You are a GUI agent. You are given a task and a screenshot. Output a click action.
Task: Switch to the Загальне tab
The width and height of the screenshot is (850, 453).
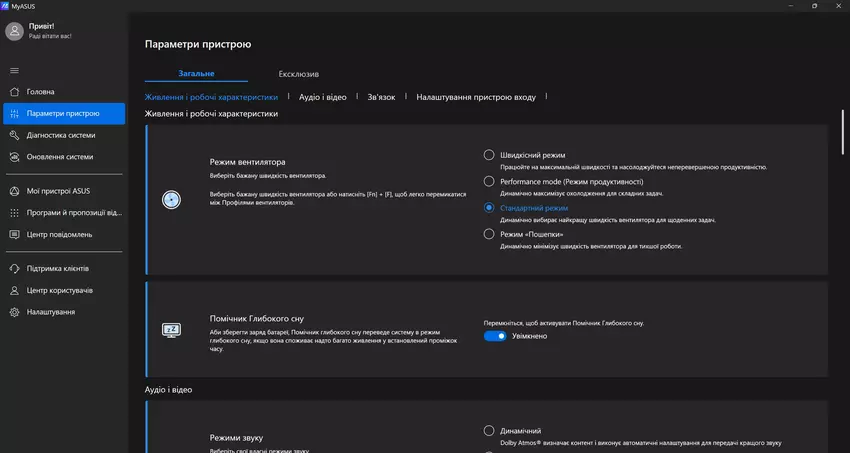coord(196,73)
